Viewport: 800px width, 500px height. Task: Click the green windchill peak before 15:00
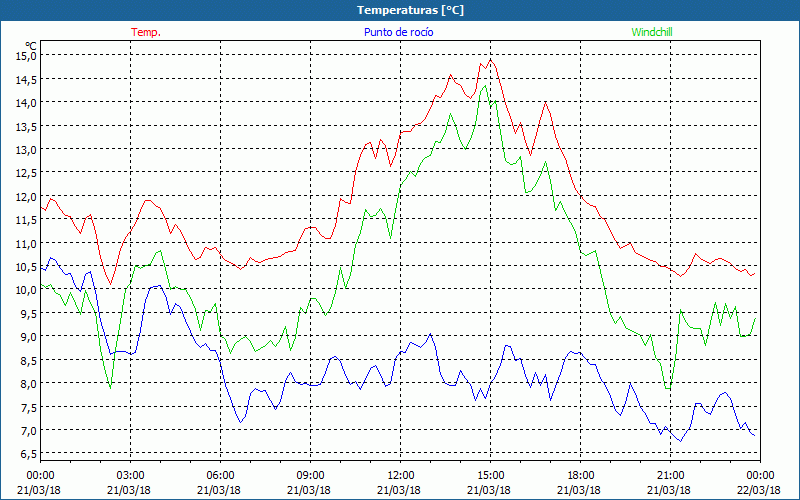485,86
